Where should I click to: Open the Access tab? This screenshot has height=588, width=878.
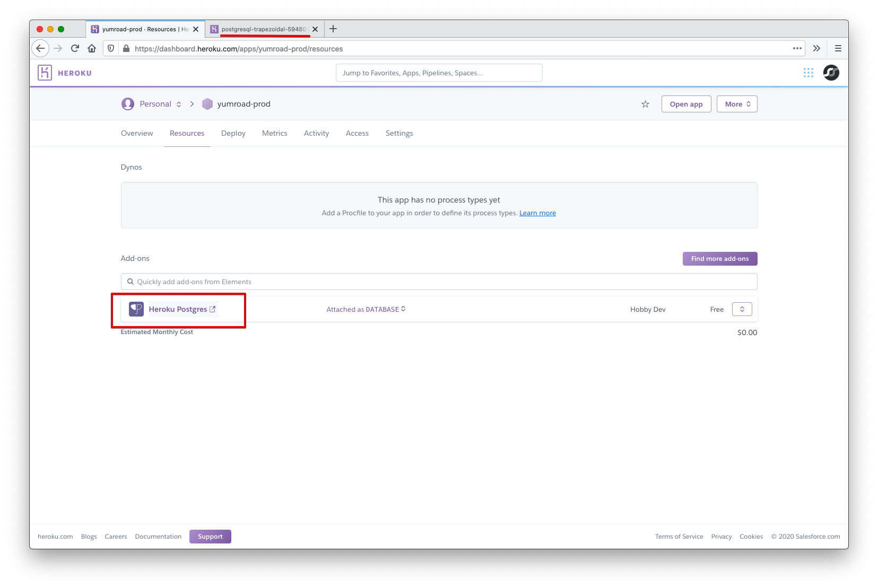[x=357, y=133]
